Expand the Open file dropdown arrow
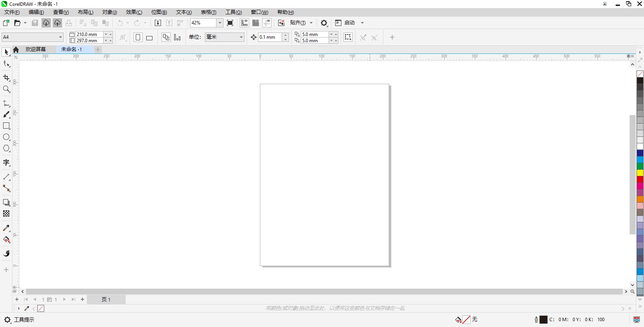 (x=25, y=23)
